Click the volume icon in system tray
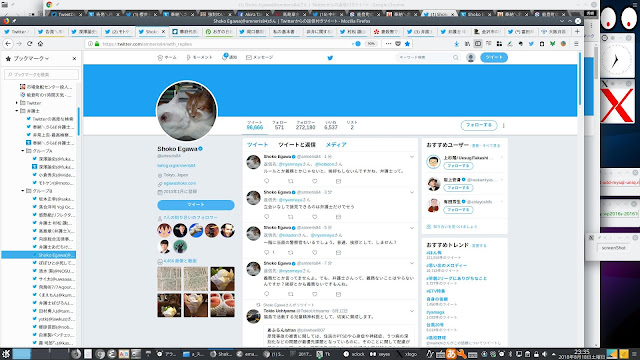640x360 pixels. click(x=544, y=354)
